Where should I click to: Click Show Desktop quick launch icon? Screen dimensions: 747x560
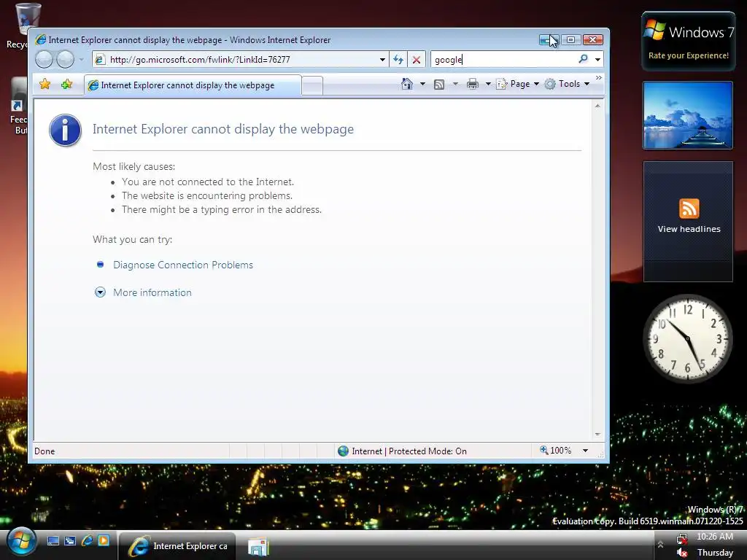[x=53, y=540]
